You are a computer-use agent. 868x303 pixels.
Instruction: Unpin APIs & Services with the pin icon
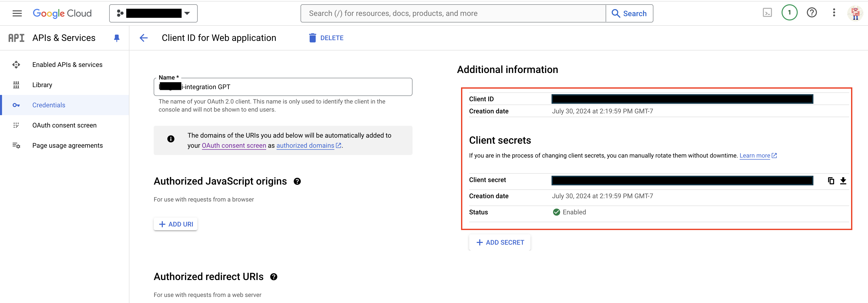(117, 38)
